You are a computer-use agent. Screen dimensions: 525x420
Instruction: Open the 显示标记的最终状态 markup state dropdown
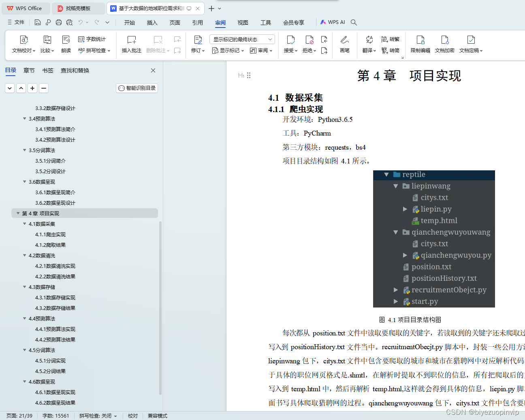coord(242,39)
